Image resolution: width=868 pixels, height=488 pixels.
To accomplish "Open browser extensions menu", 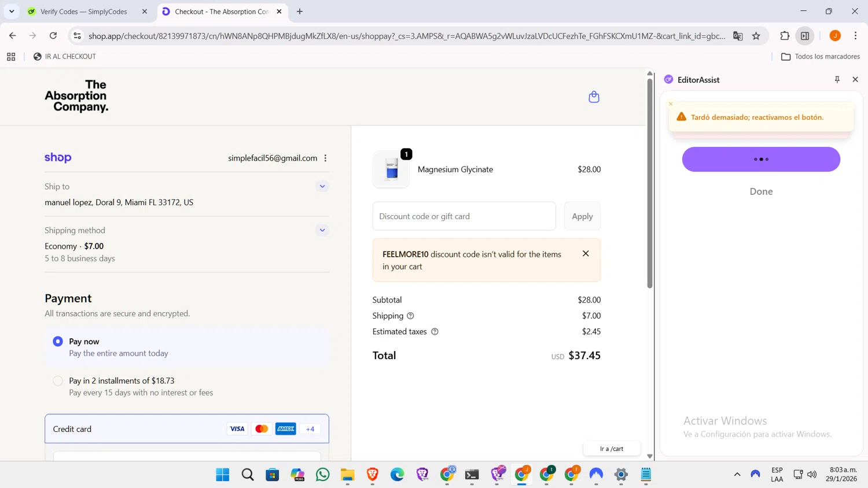I will (x=785, y=36).
